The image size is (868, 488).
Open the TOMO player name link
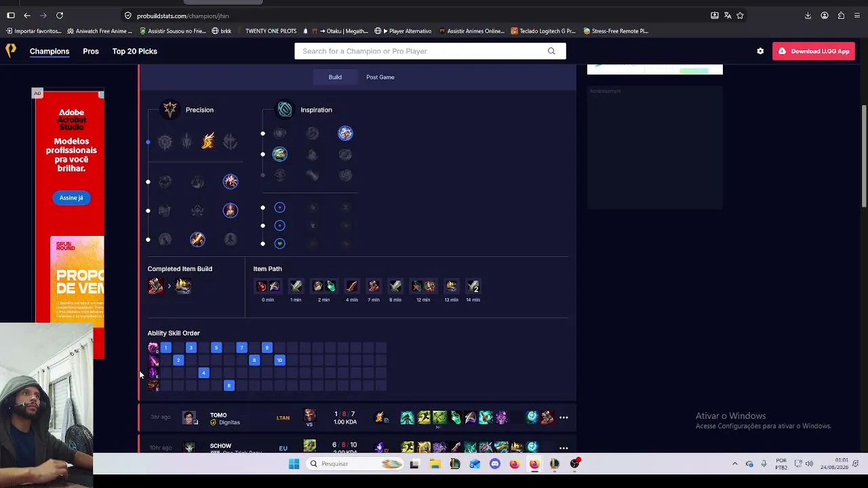218,415
